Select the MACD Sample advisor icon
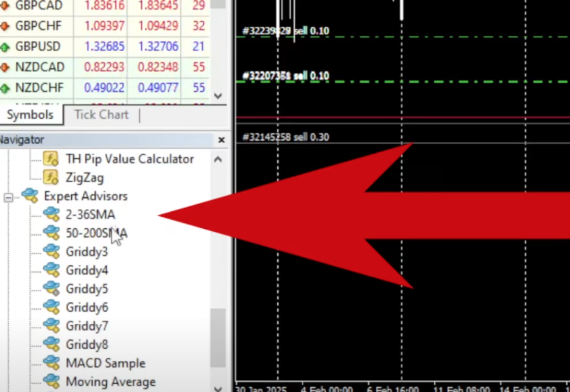This screenshot has width=570, height=392. [x=51, y=362]
